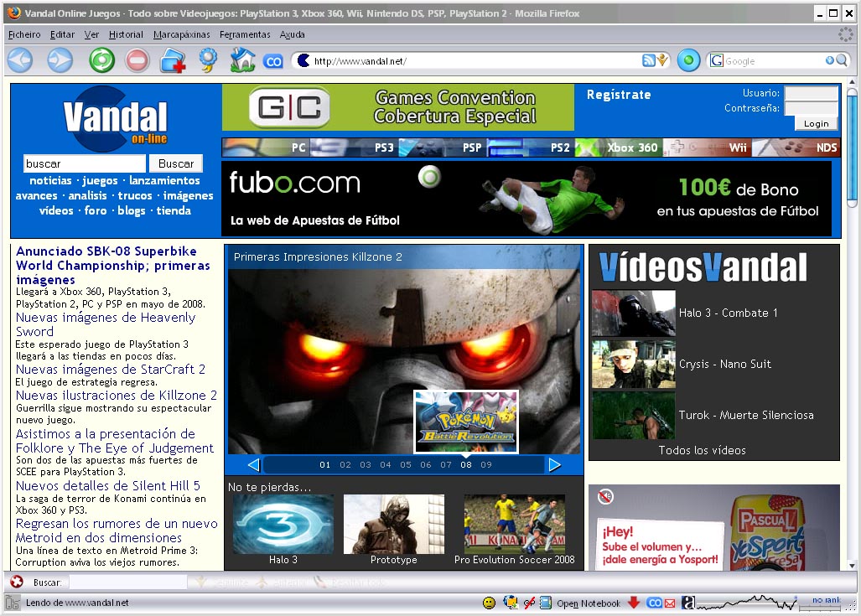This screenshot has height=616, width=861.
Task: Click the status bar page icon at left
Action: coord(13,603)
